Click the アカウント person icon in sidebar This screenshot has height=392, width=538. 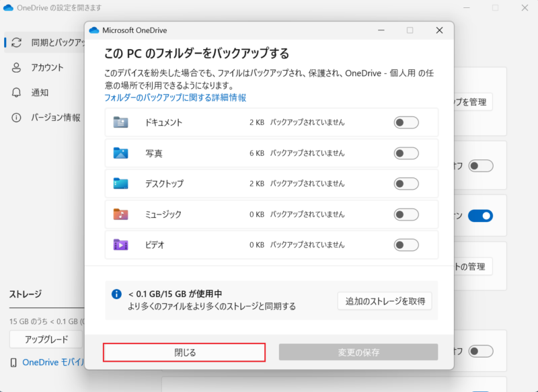(16, 67)
